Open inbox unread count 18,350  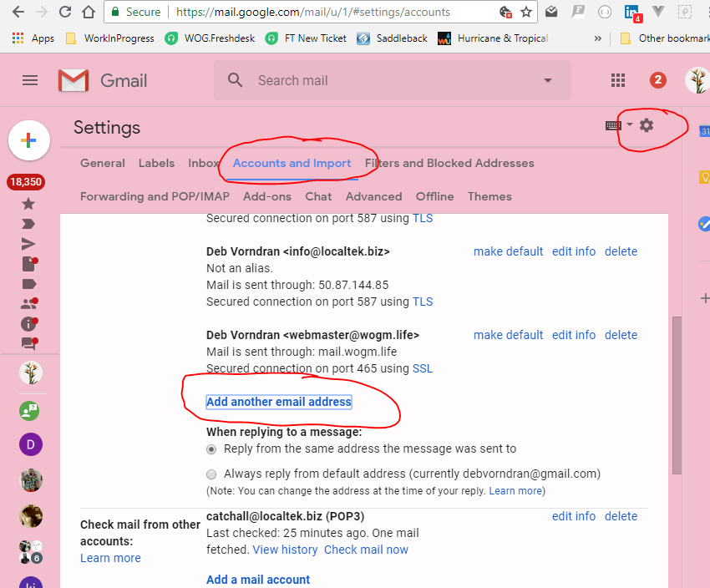click(26, 182)
